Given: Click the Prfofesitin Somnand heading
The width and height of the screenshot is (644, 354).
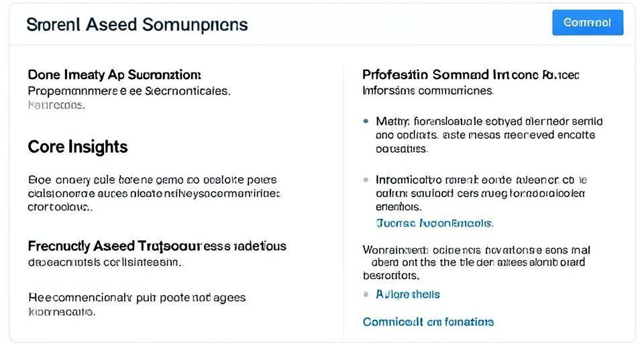Looking at the screenshot, I should (x=470, y=74).
